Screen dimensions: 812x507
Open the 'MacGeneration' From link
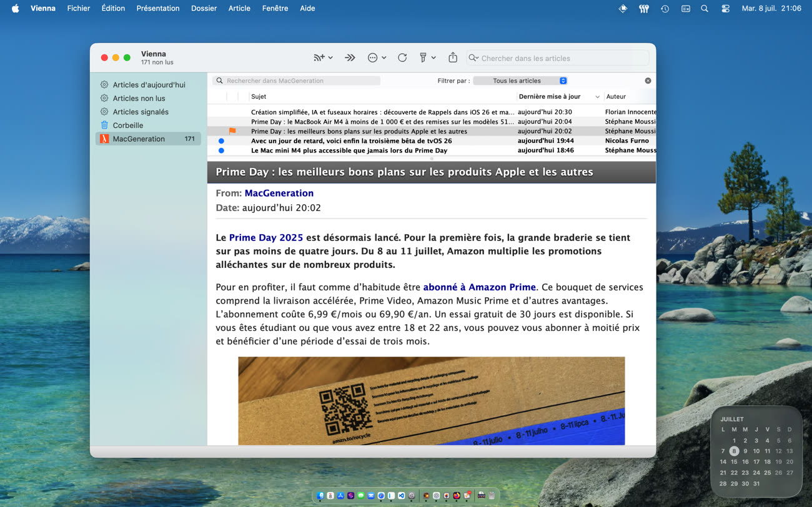coord(279,193)
